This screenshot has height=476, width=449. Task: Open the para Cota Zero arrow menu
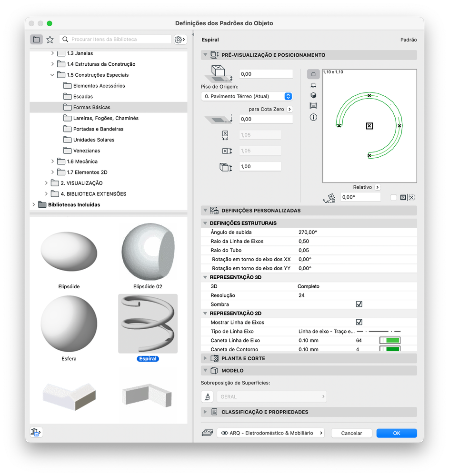coord(289,109)
